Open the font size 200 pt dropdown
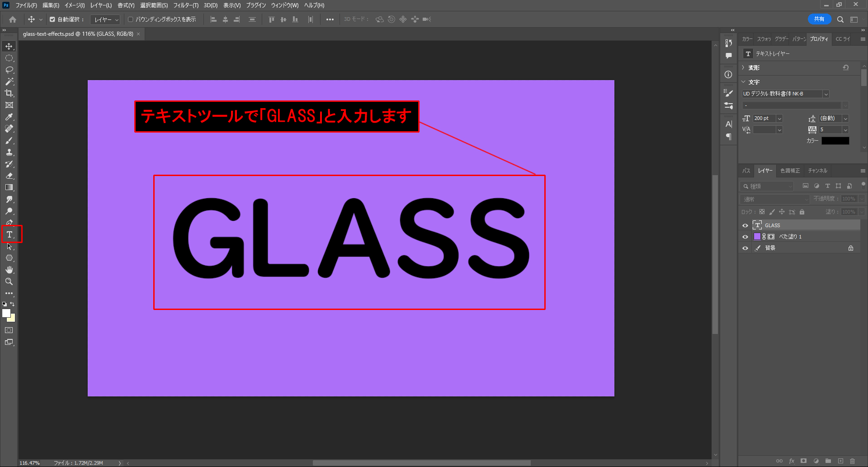 pyautogui.click(x=779, y=119)
